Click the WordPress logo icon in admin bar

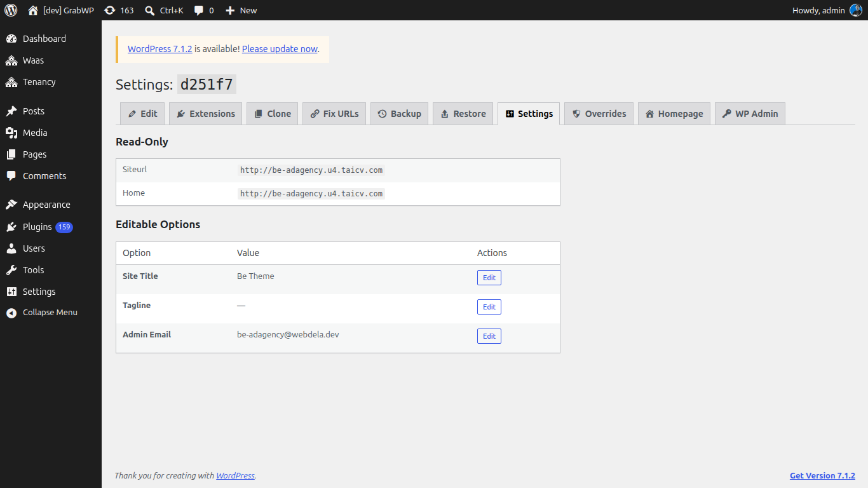coord(11,10)
